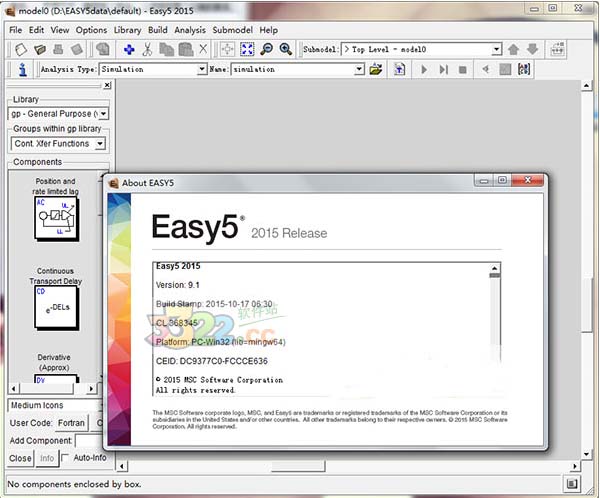This screenshot has height=498, width=600.
Task: Click status bar icon at bottom right
Action: coord(572,484)
